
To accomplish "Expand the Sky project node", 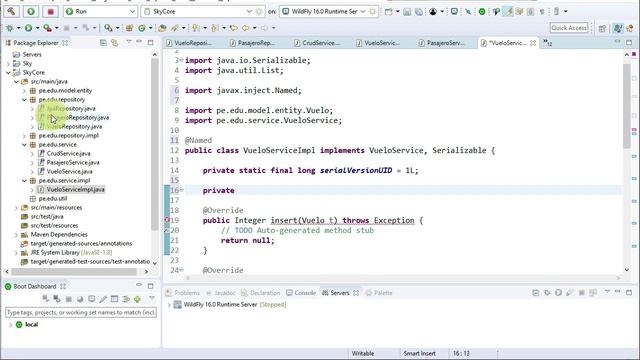I will (8, 63).
